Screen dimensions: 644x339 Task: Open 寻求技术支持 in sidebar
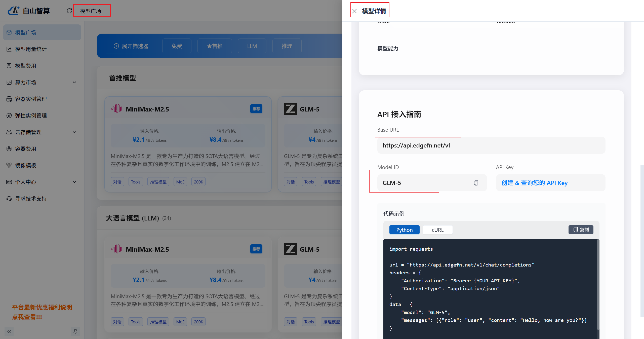click(42, 199)
